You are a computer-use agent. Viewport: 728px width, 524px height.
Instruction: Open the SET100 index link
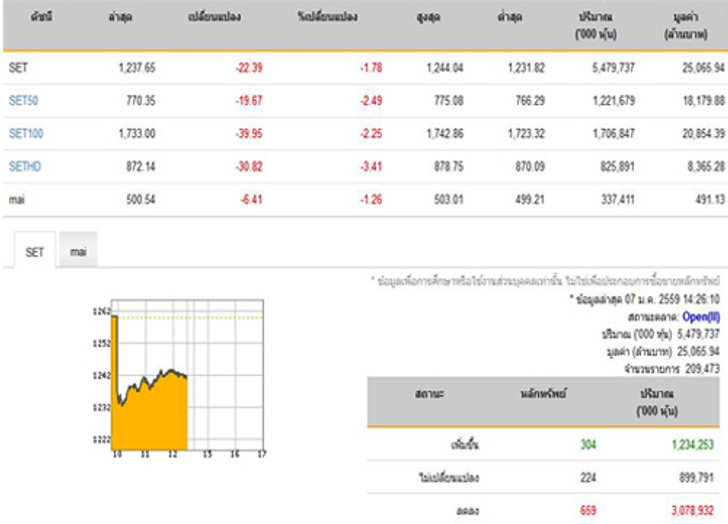pyautogui.click(x=26, y=133)
